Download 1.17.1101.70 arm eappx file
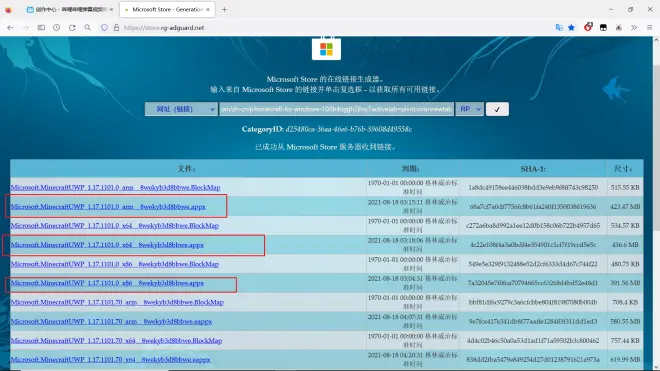 click(x=112, y=321)
